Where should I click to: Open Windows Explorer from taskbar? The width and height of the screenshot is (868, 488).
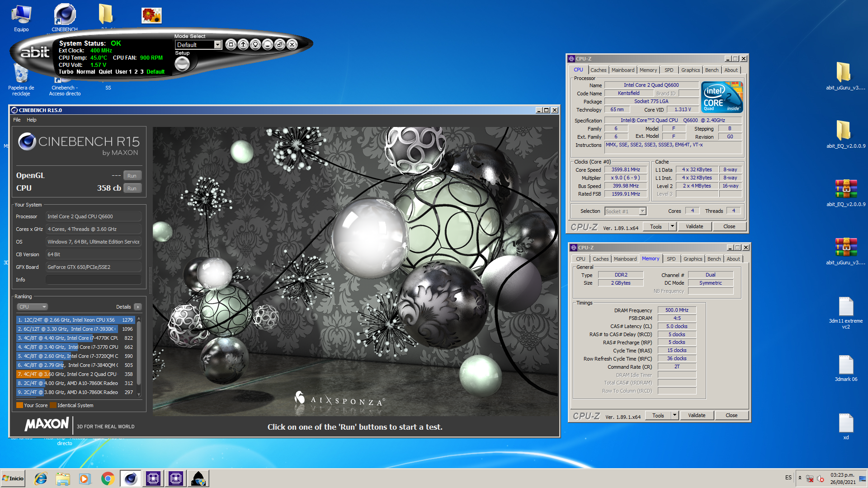tap(63, 479)
